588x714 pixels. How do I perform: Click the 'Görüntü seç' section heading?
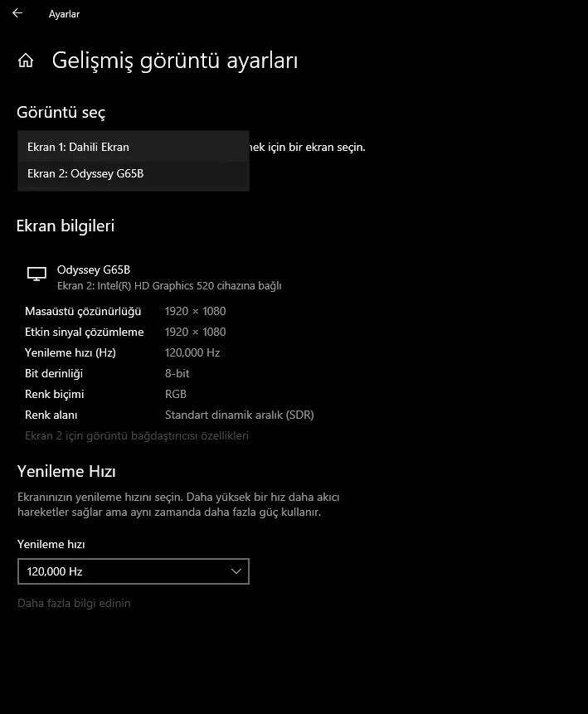tap(61, 113)
